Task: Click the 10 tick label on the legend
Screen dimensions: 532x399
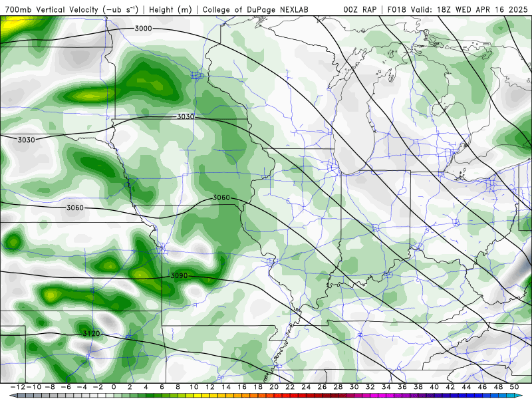Action: [x=194, y=387]
